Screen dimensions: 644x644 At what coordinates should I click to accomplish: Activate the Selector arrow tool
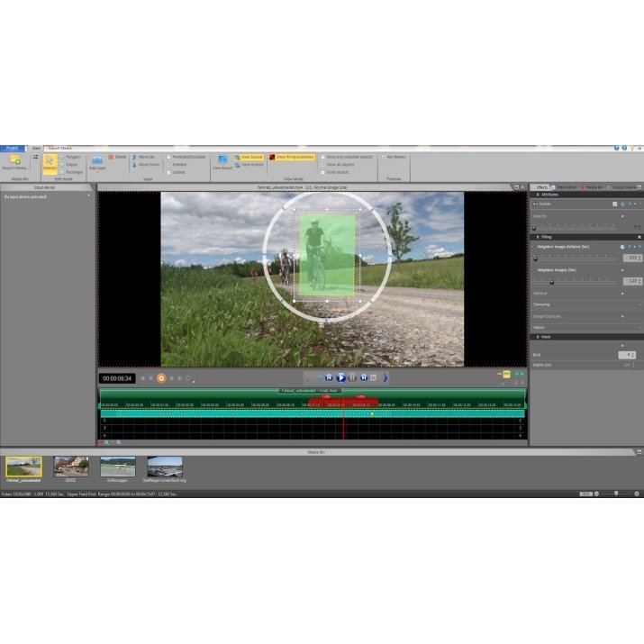click(50, 164)
